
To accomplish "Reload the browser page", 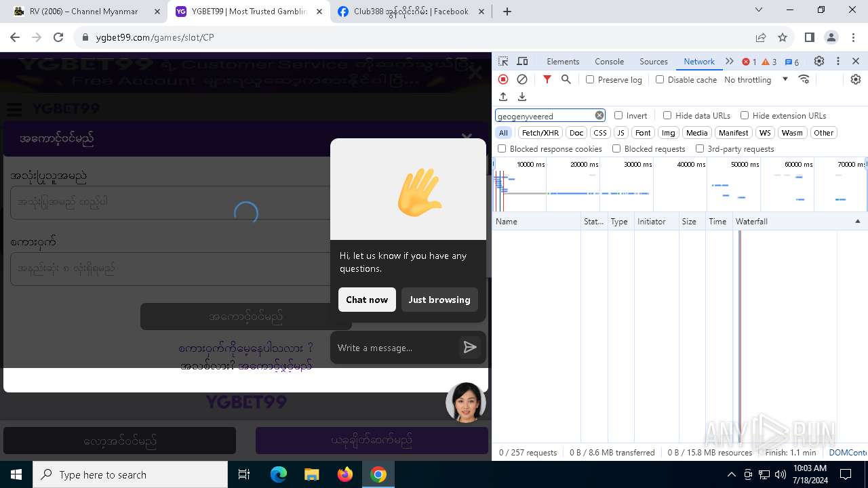I will pos(58,37).
